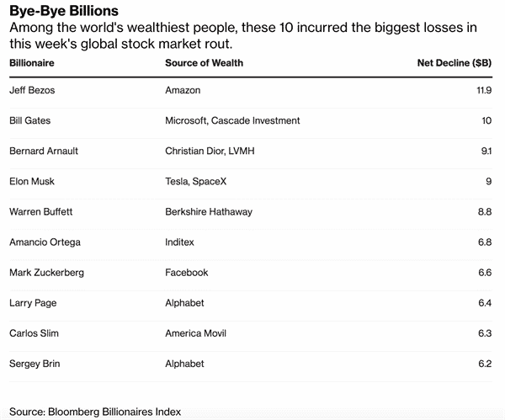Screen dimensions: 505x420
Task: Select the Warren Buffett name cell
Action: (x=41, y=211)
